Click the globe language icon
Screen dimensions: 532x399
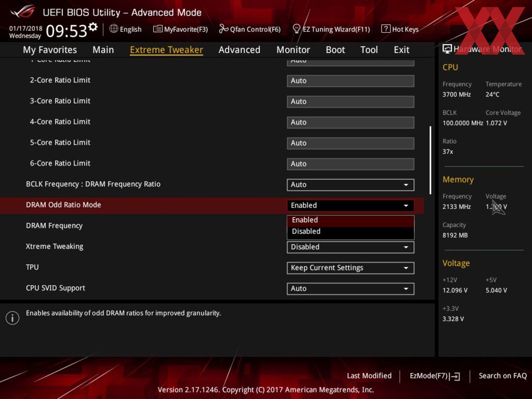point(113,29)
